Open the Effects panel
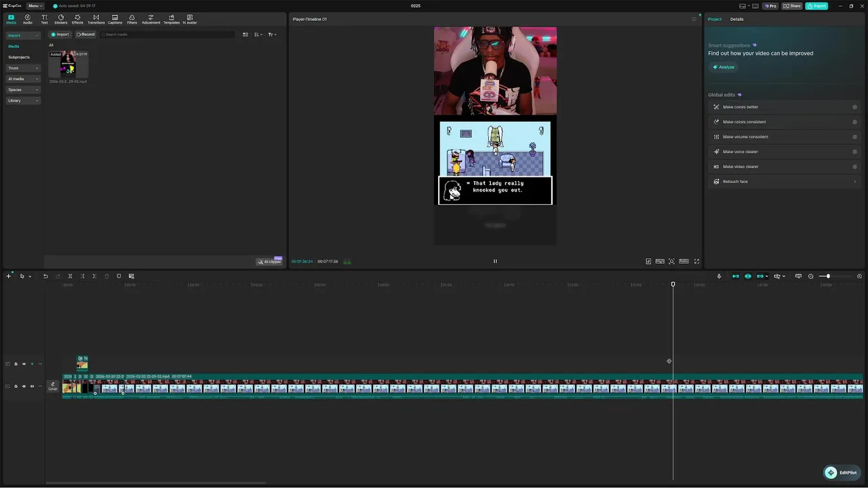Viewport: 868px width, 488px height. click(x=77, y=19)
